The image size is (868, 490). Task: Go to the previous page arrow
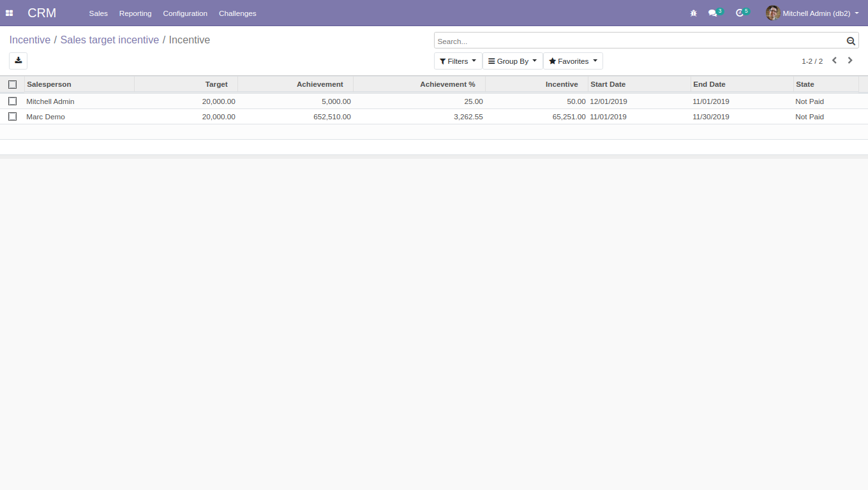(834, 61)
